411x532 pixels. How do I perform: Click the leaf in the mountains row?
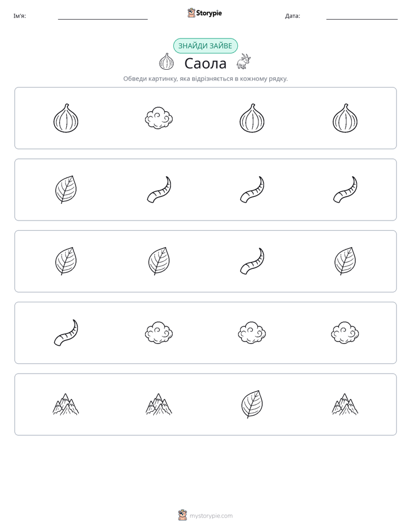click(x=252, y=404)
